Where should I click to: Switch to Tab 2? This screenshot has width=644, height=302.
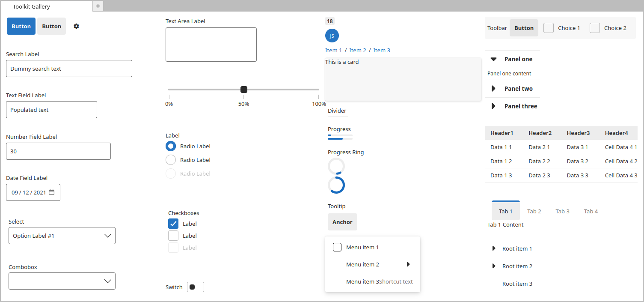(534, 211)
